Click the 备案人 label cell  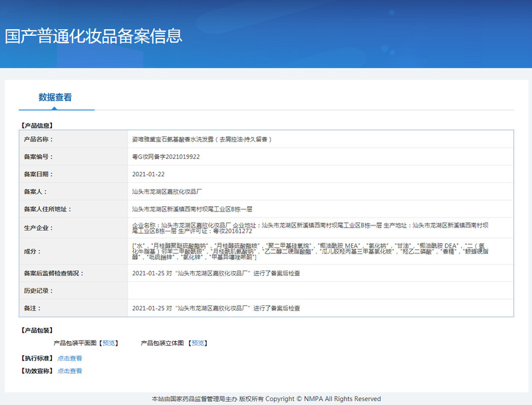73,192
